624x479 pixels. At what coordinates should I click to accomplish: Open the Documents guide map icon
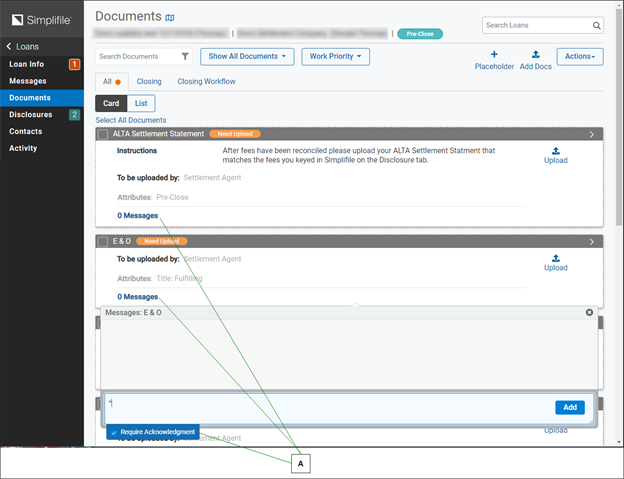click(x=170, y=18)
